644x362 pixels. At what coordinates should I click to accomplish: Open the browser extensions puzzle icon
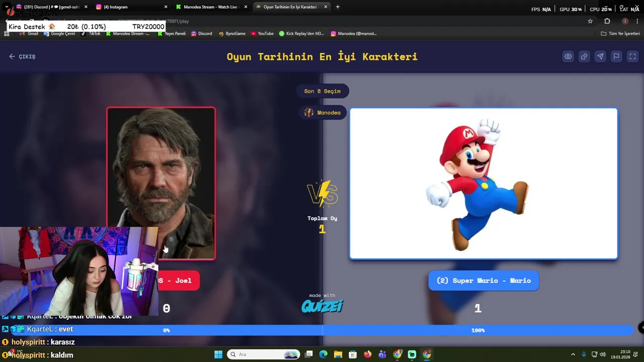607,21
